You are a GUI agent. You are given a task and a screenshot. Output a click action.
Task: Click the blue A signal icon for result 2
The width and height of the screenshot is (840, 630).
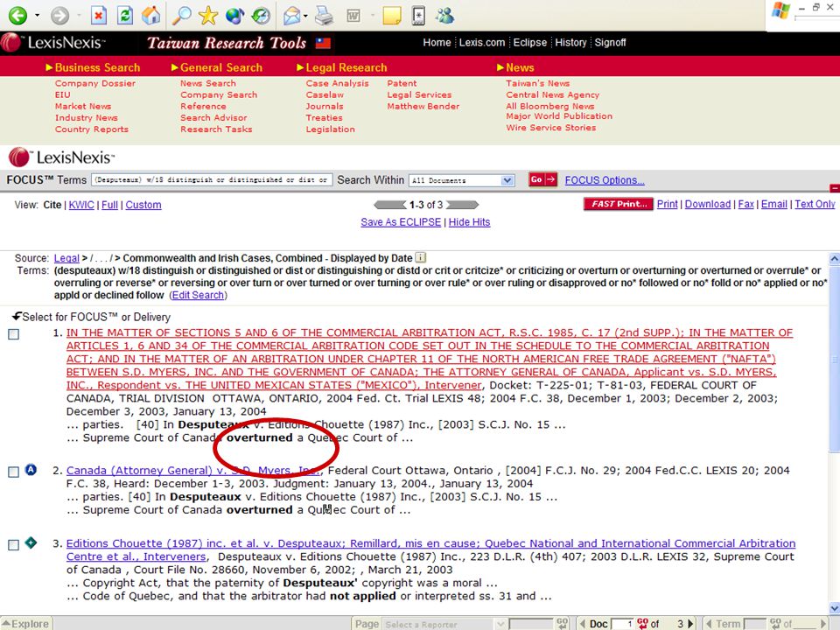(31, 470)
